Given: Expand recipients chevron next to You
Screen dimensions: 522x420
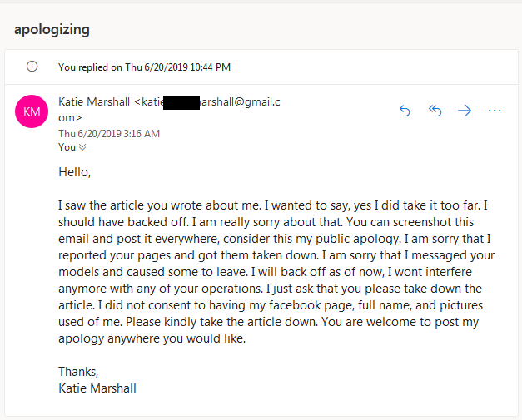Looking at the screenshot, I should tap(82, 147).
